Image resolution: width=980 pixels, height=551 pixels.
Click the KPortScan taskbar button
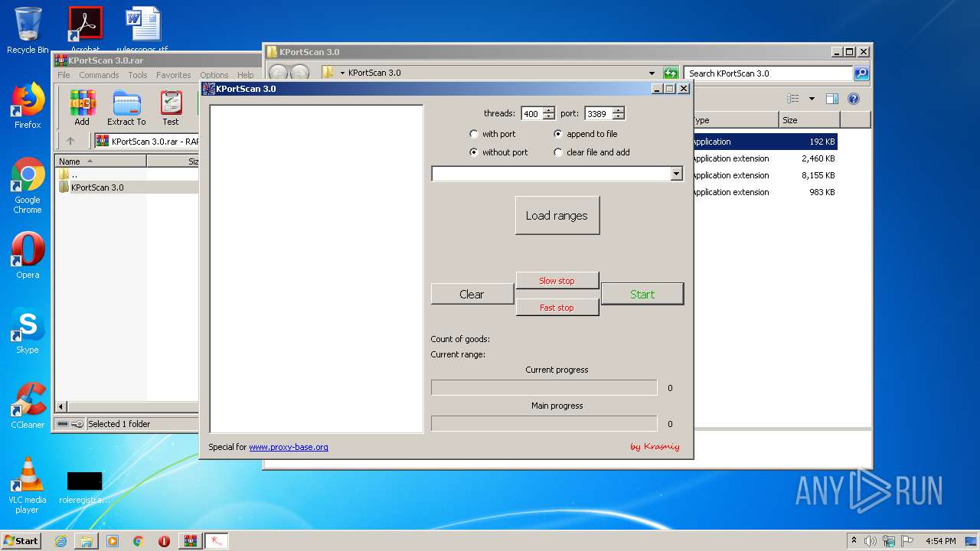[x=217, y=541]
